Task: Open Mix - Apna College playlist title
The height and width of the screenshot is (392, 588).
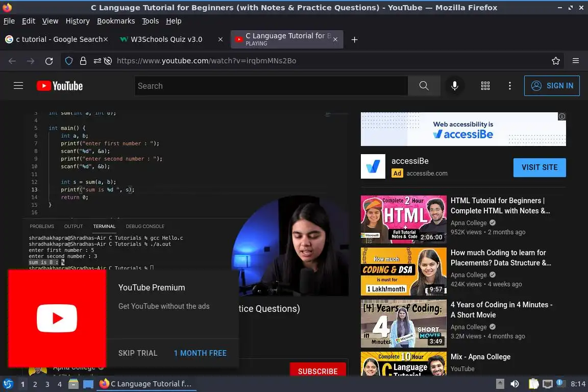Action: tap(480, 357)
